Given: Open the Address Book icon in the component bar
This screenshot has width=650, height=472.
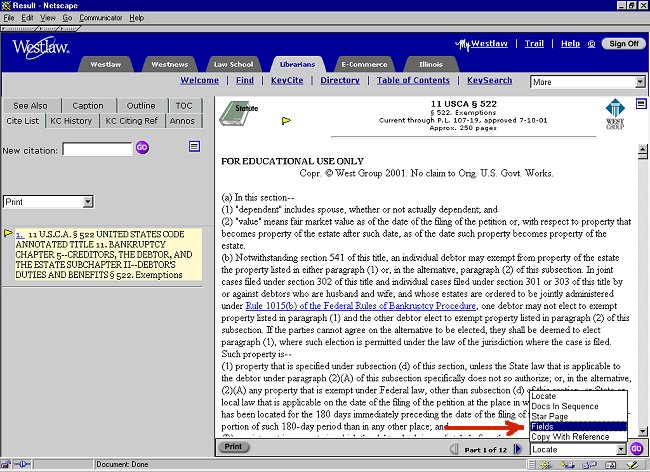Looking at the screenshot, I should pyautogui.click(x=610, y=465).
